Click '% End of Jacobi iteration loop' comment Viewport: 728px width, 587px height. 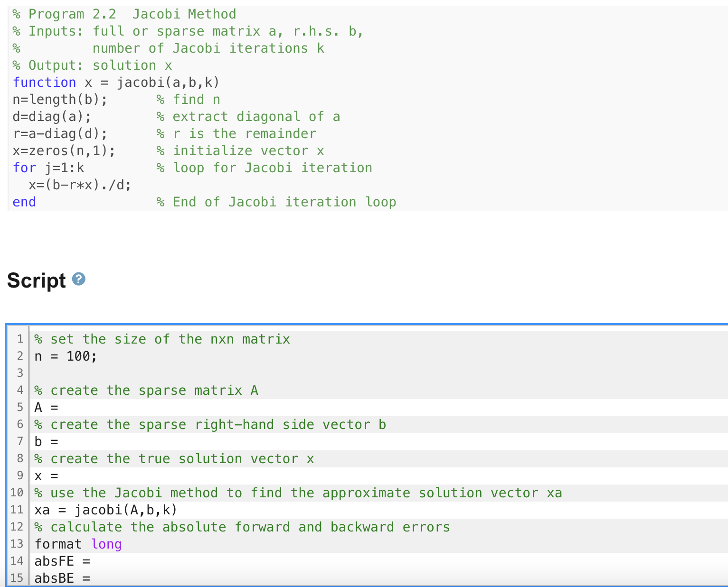coord(276,202)
